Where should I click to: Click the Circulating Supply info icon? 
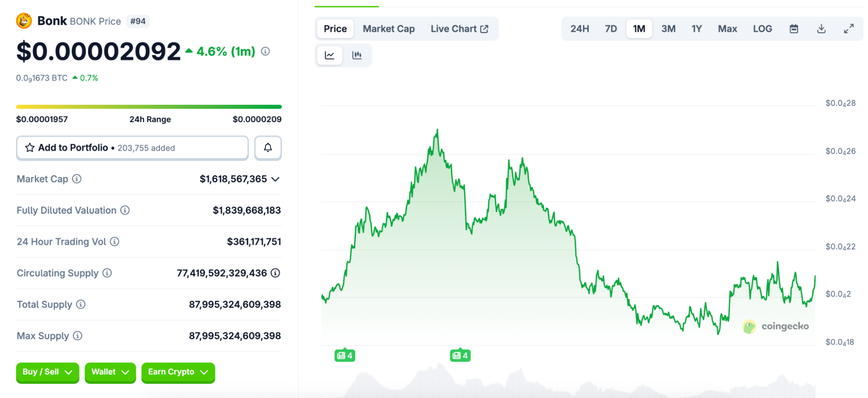pos(107,273)
